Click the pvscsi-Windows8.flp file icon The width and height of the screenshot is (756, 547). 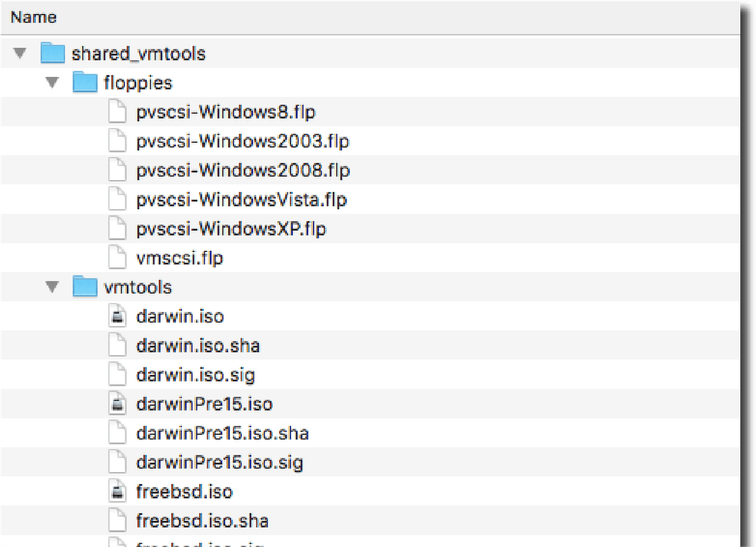pyautogui.click(x=116, y=113)
